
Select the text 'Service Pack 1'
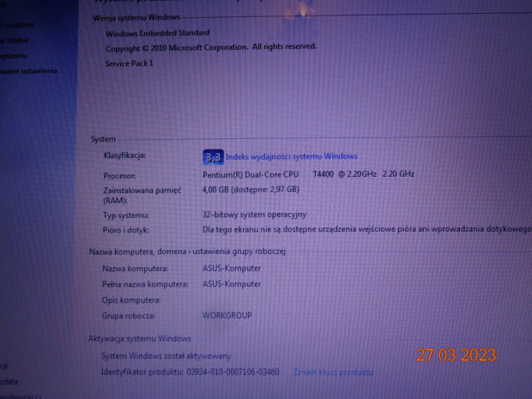(x=129, y=63)
